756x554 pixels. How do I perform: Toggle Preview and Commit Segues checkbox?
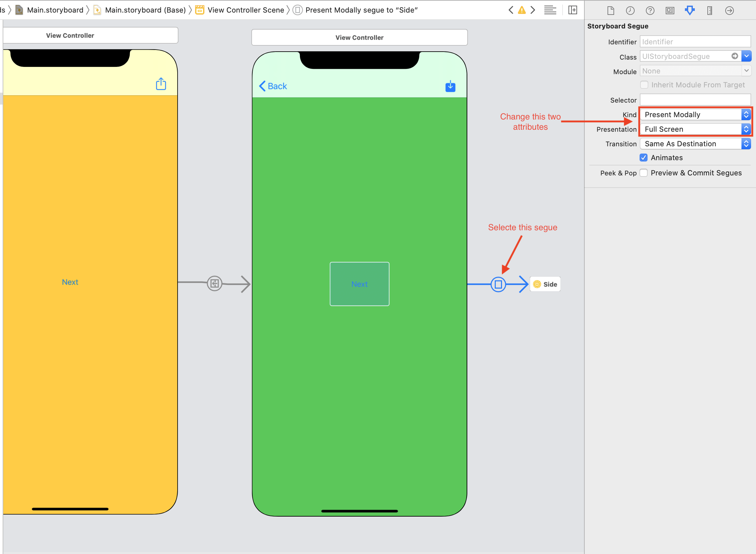click(644, 173)
